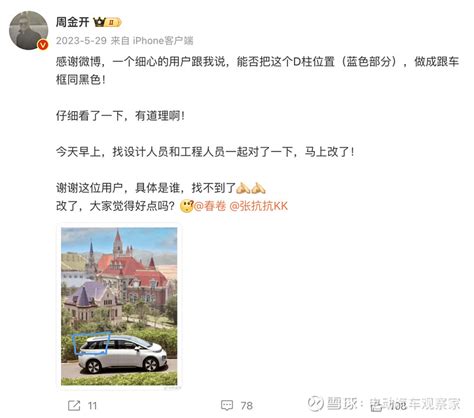The height and width of the screenshot is (418, 474).
Task: Open the 周金开 username link
Action: [72, 22]
